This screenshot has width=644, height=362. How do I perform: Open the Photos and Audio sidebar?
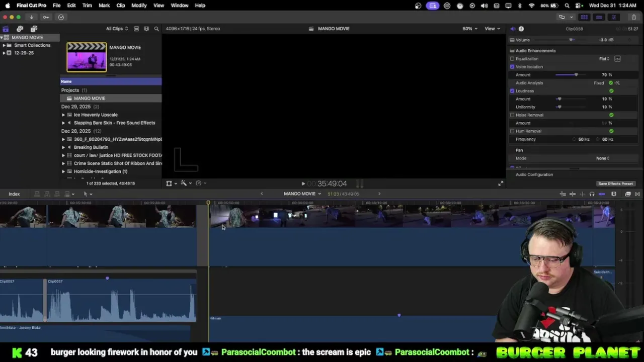coord(20,29)
